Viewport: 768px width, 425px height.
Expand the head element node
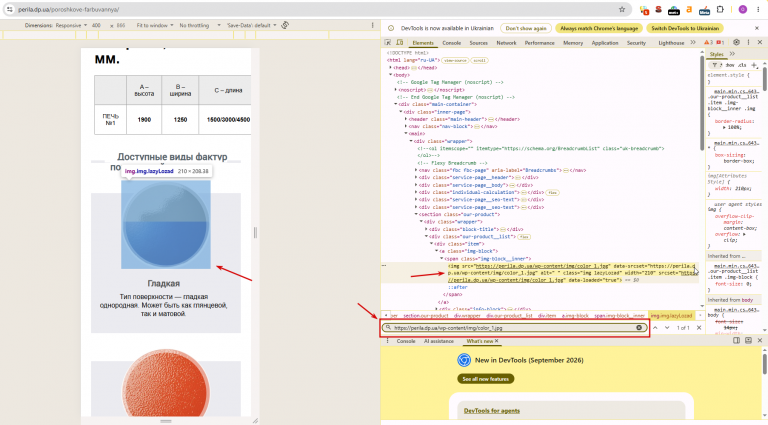(390, 68)
